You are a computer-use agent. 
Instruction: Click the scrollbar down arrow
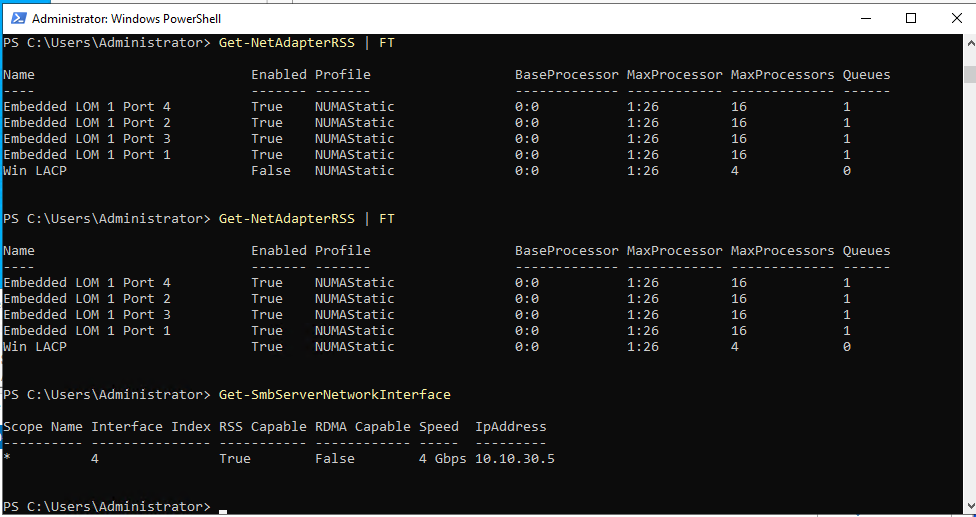970,507
